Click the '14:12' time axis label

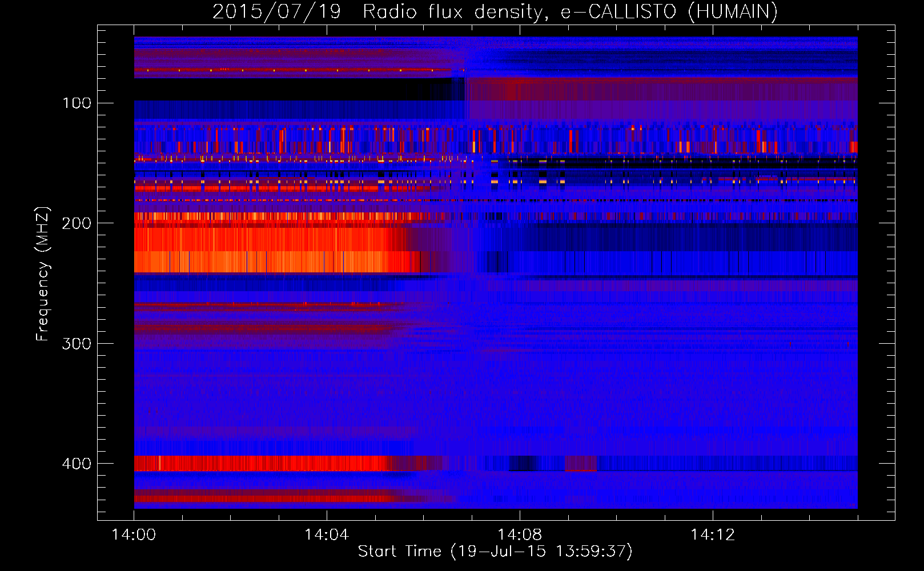pyautogui.click(x=713, y=535)
